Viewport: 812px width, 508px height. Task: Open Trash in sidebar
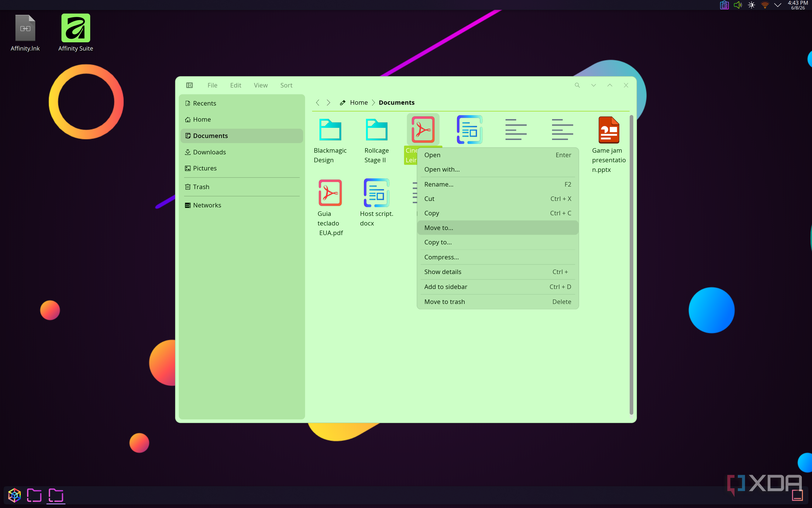tap(242, 187)
